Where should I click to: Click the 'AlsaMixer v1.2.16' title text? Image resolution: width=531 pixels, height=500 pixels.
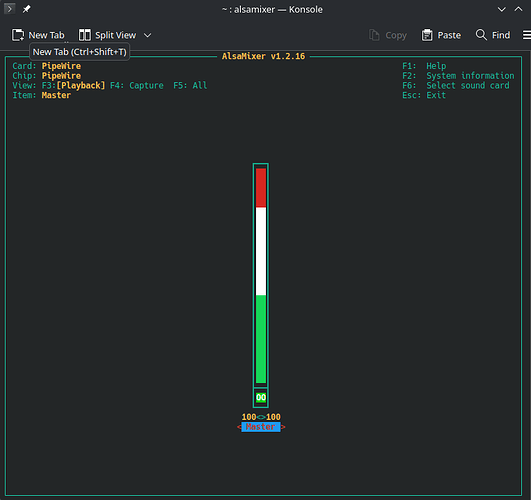point(263,56)
